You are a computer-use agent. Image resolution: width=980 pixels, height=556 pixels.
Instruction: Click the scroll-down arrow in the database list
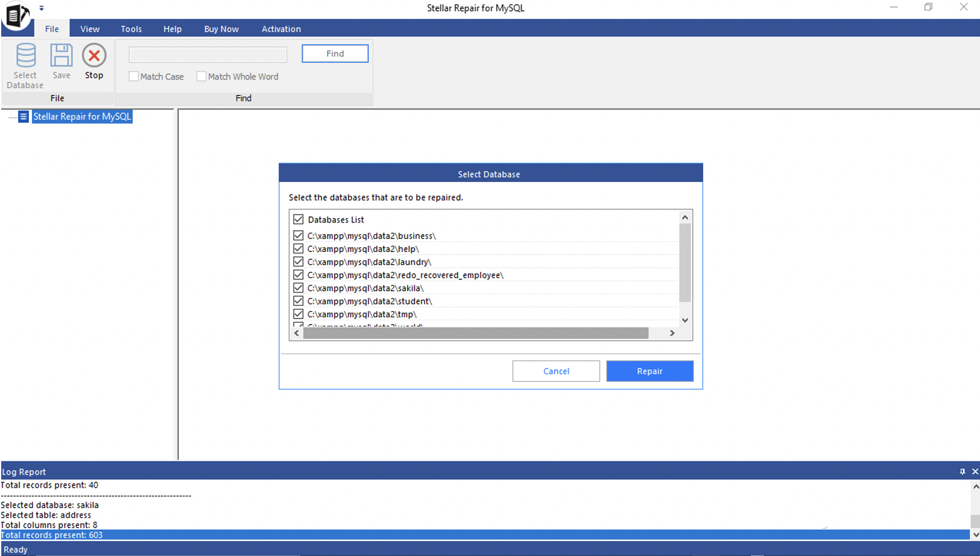pos(685,320)
